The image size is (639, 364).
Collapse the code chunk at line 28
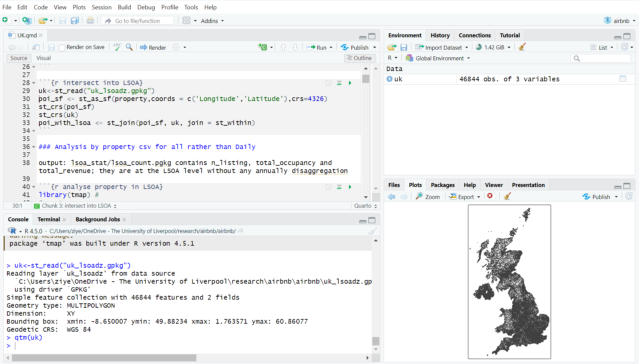pos(34,83)
